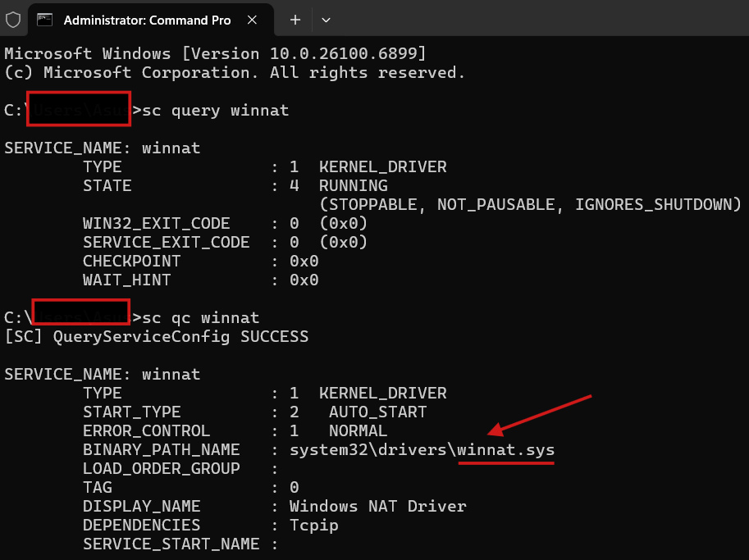This screenshot has width=749, height=560.
Task: Click the RUNNING state value
Action: [354, 186]
